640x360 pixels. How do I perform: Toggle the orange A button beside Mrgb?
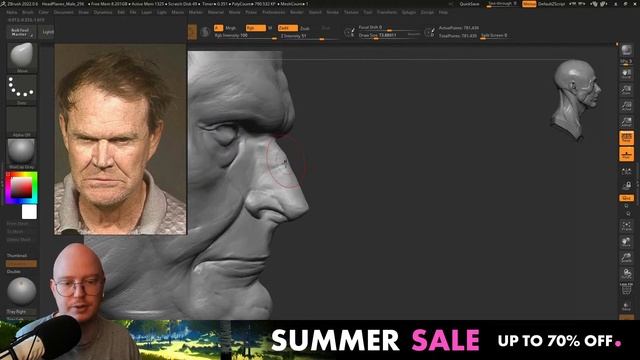click(218, 28)
